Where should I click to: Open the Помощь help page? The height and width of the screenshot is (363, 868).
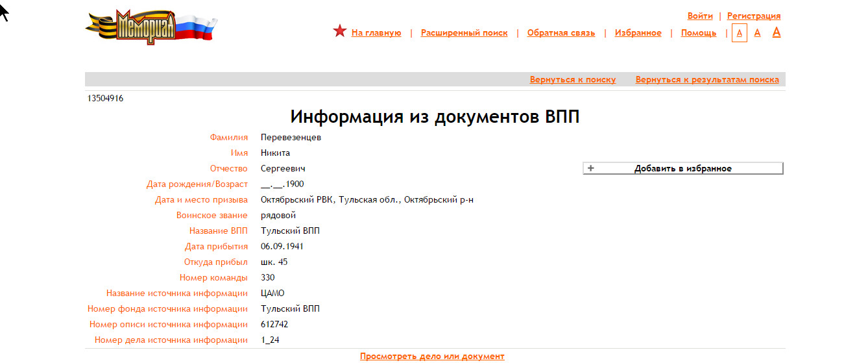[698, 33]
